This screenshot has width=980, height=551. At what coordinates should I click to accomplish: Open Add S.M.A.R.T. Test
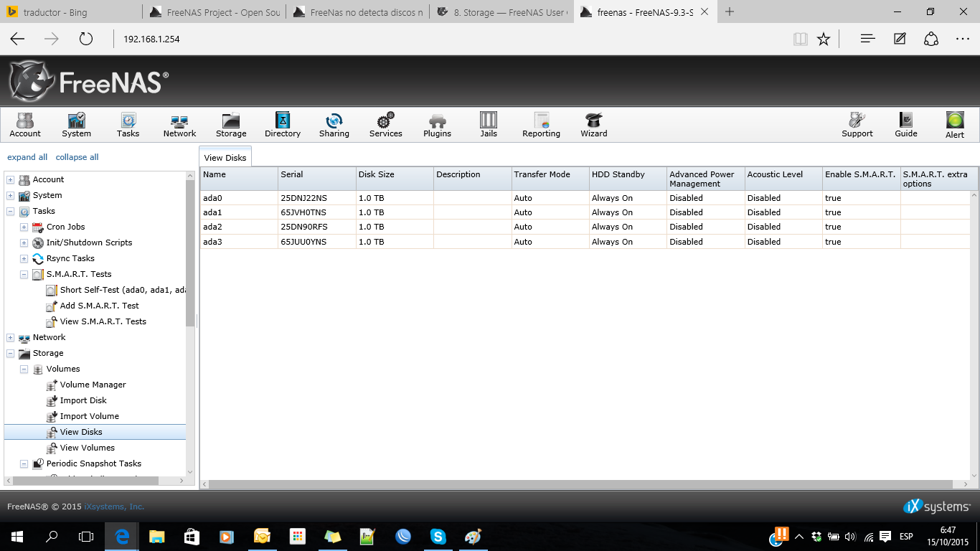(x=99, y=306)
